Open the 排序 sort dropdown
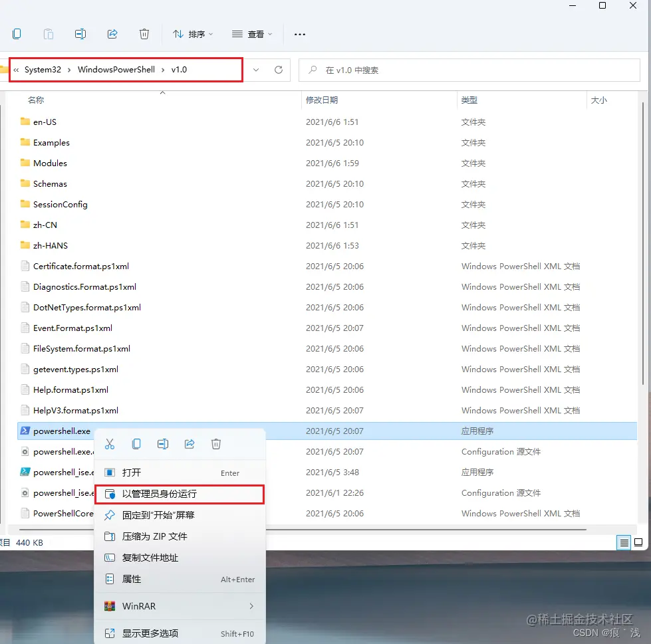 193,34
